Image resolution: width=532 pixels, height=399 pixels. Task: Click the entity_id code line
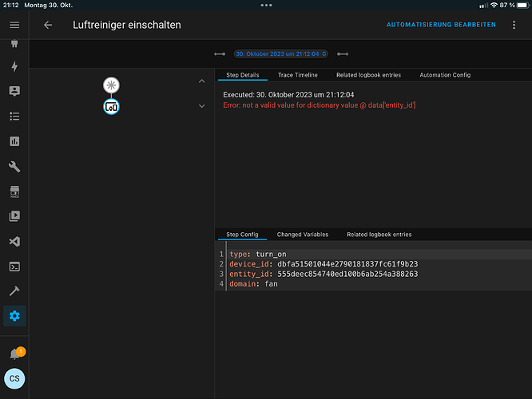click(324, 274)
